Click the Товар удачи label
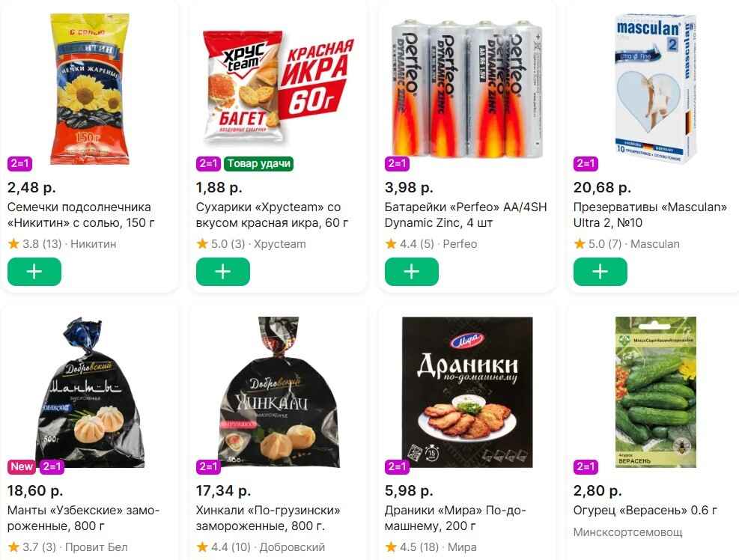This screenshot has height=560, width=739. 258,164
